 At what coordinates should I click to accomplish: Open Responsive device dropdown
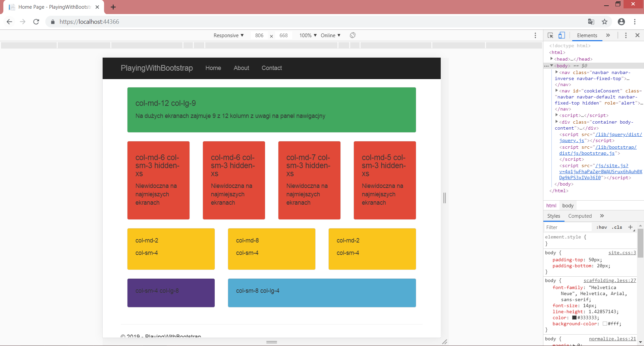click(x=228, y=35)
